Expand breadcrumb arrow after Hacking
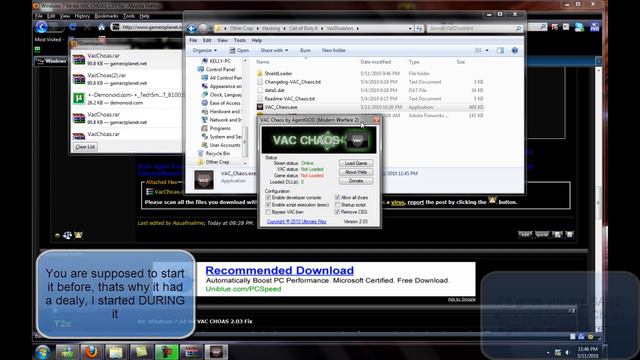This screenshot has width=640, height=360. (284, 29)
